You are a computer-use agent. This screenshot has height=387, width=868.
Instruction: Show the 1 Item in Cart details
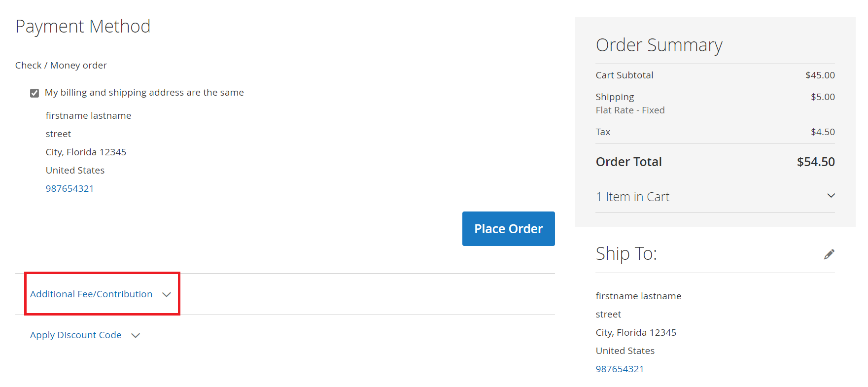pos(632,197)
